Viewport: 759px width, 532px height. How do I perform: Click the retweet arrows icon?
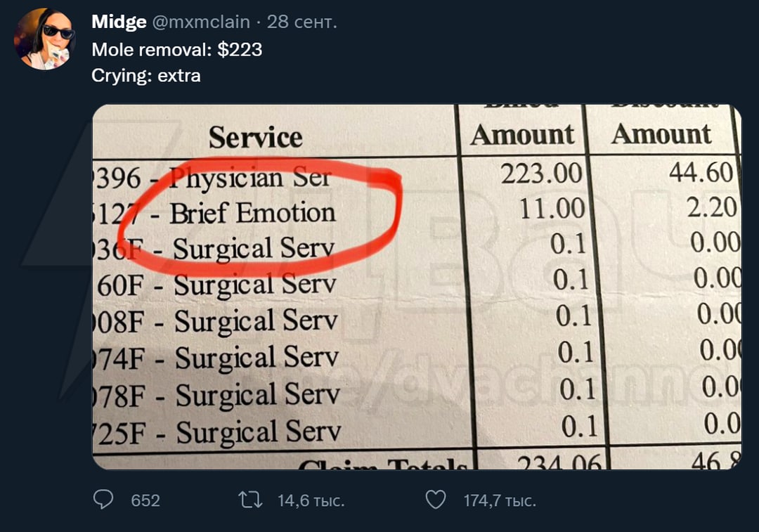pos(251,500)
